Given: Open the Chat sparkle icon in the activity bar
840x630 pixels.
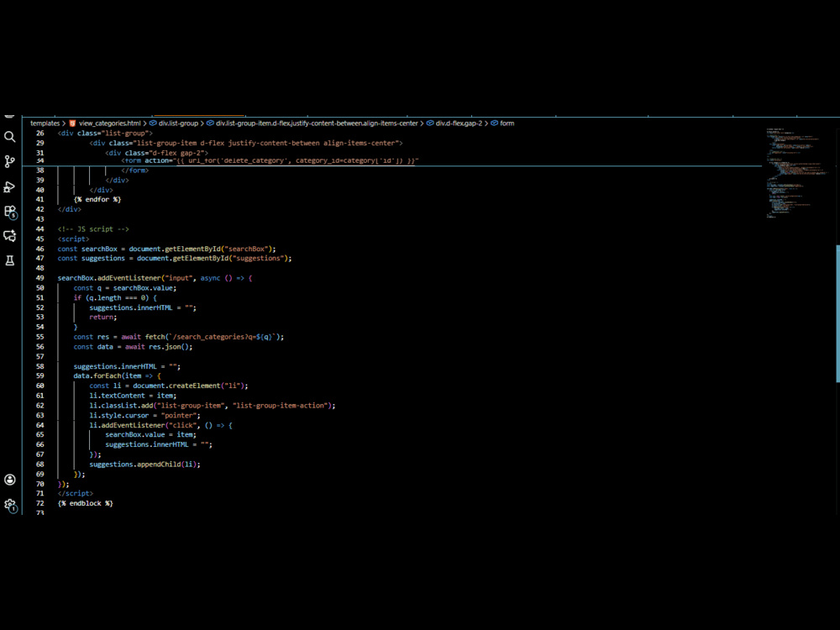Looking at the screenshot, I should [x=9, y=236].
